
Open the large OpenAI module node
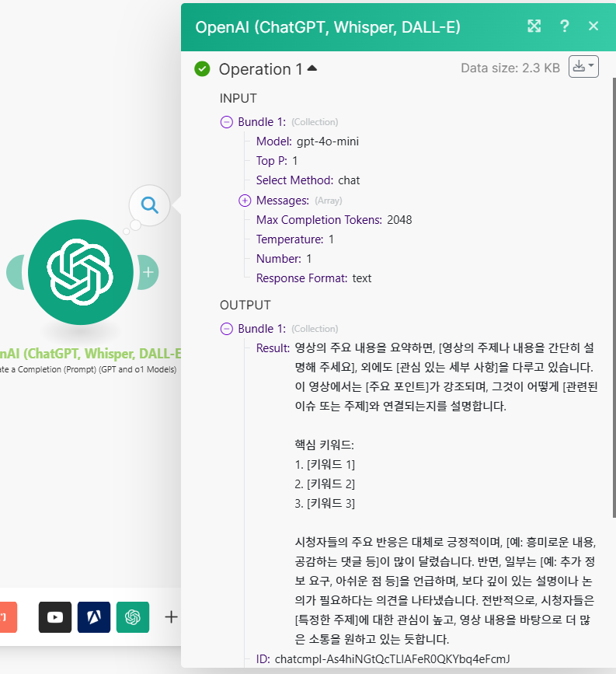(x=81, y=272)
